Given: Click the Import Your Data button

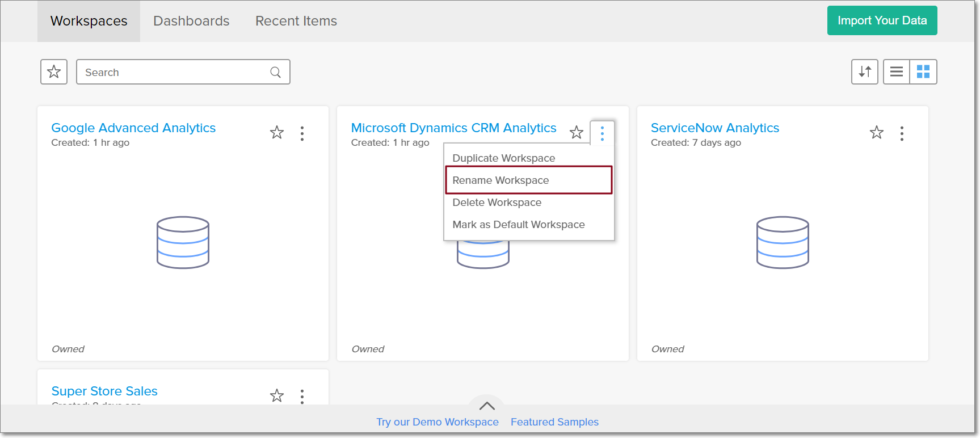Looking at the screenshot, I should pos(882,20).
